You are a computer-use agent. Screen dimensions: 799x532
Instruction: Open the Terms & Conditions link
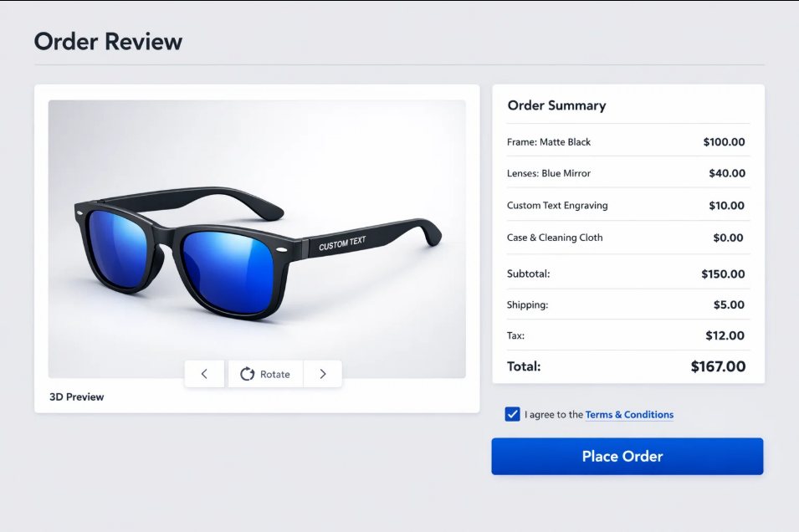click(x=628, y=414)
